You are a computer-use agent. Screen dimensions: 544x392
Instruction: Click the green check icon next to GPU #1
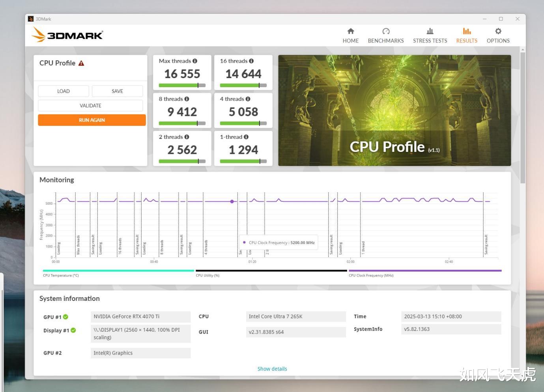point(65,317)
